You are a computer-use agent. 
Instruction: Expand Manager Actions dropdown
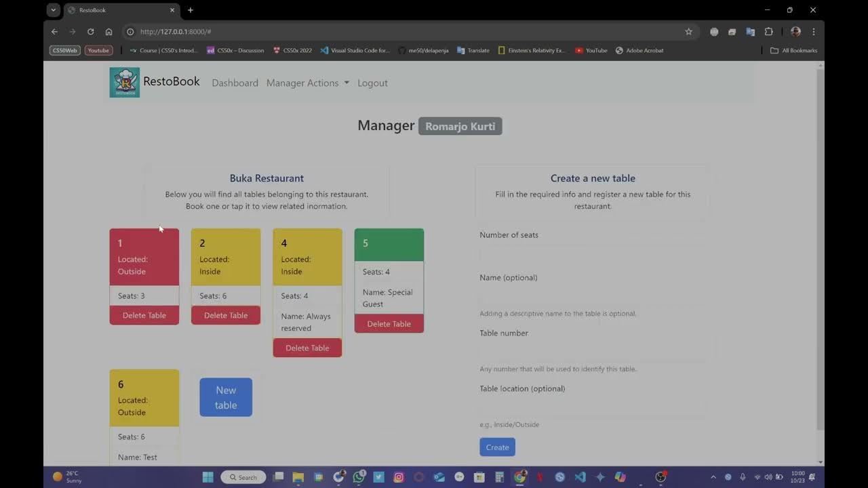point(308,83)
